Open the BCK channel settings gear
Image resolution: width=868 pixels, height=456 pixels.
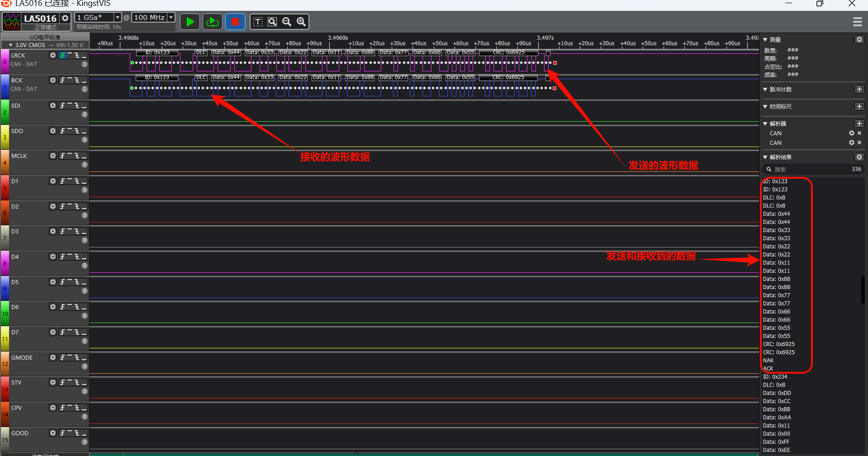(53, 80)
